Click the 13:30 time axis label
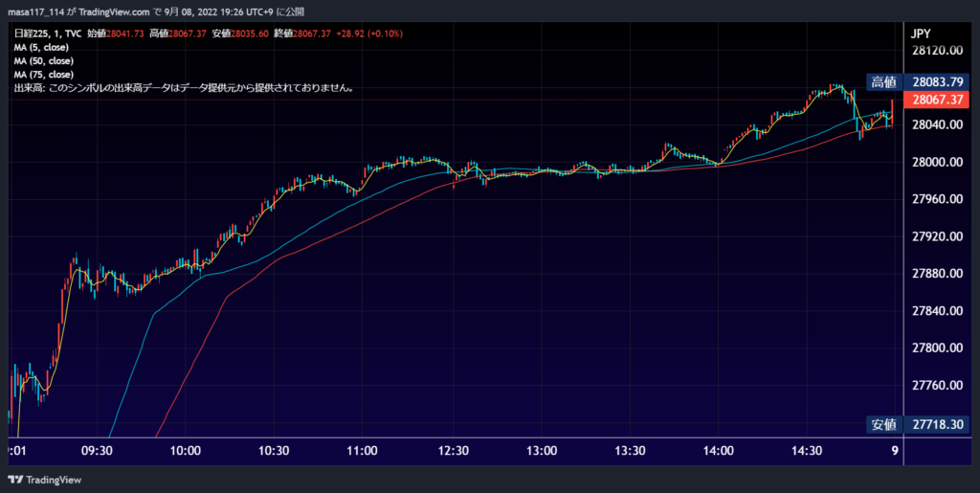This screenshot has height=493, width=980. click(x=630, y=451)
